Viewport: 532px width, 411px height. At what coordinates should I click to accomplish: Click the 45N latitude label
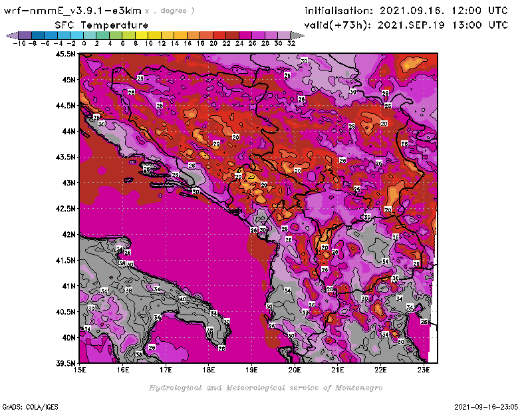(68, 80)
